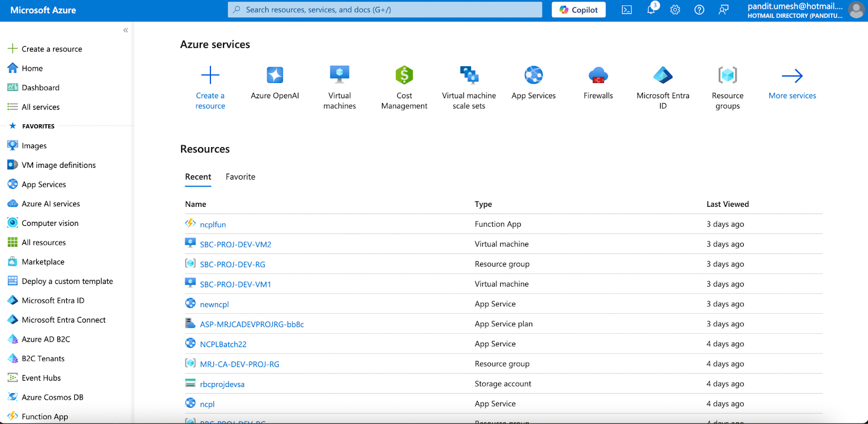Go to Microsoft Azure home logo
The image size is (868, 424).
(43, 10)
